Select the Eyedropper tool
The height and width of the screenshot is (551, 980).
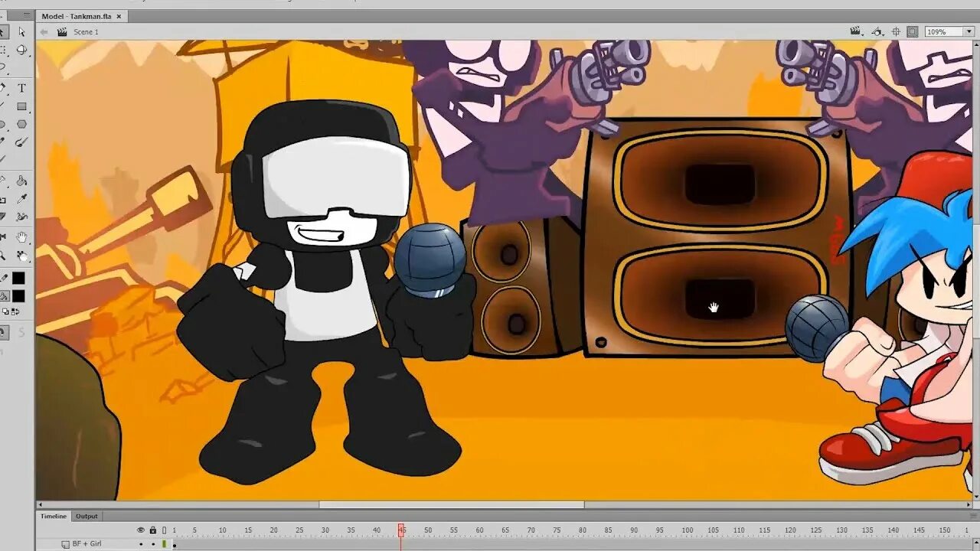tap(21, 199)
